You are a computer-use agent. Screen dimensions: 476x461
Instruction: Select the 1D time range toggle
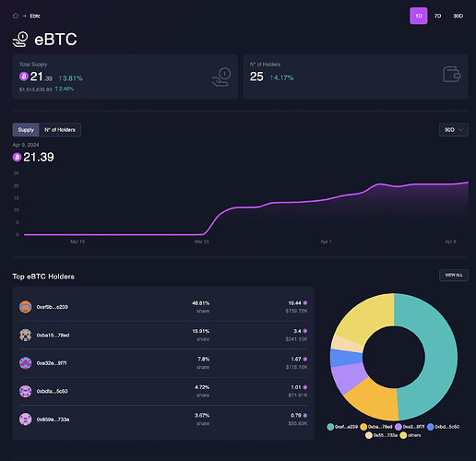tap(419, 16)
